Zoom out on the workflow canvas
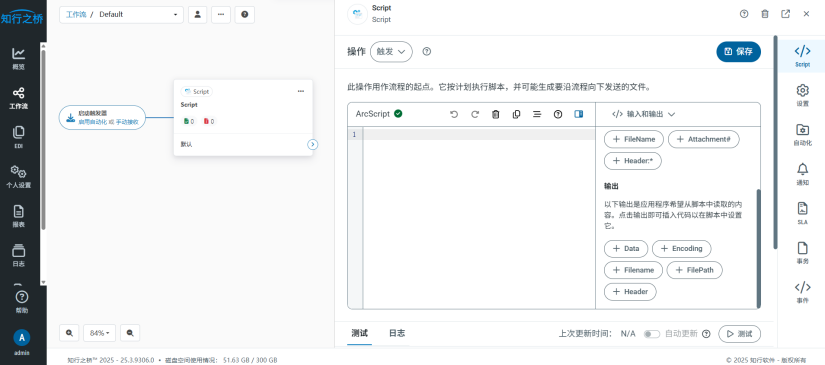 130,333
